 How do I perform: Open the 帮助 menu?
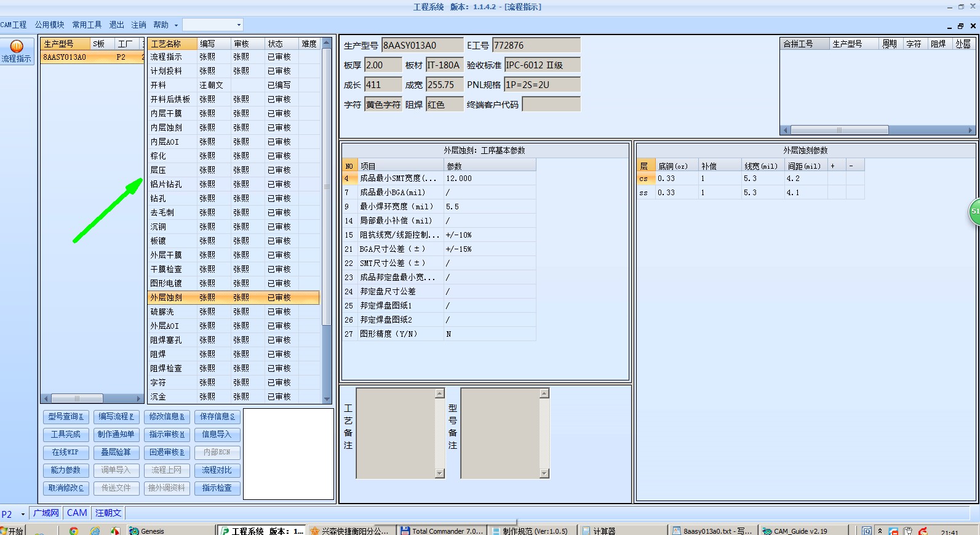tap(161, 25)
